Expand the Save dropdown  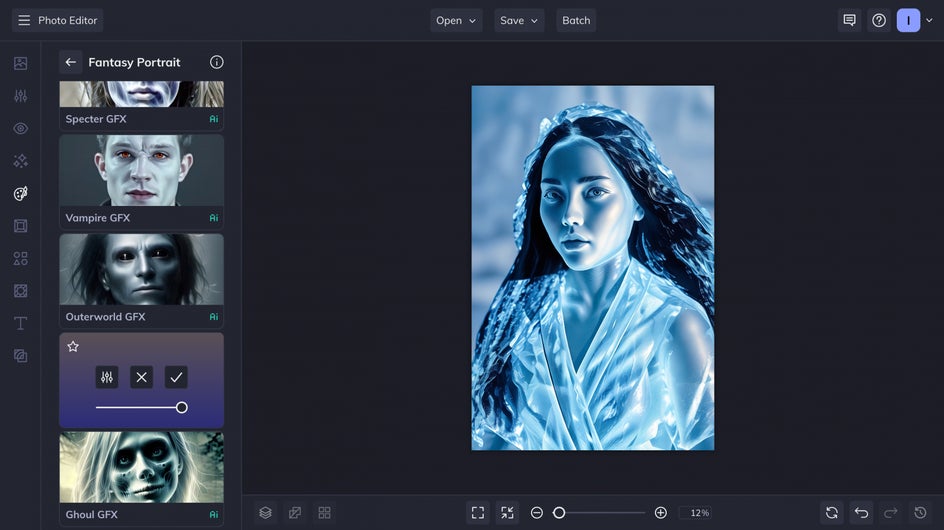coord(519,20)
